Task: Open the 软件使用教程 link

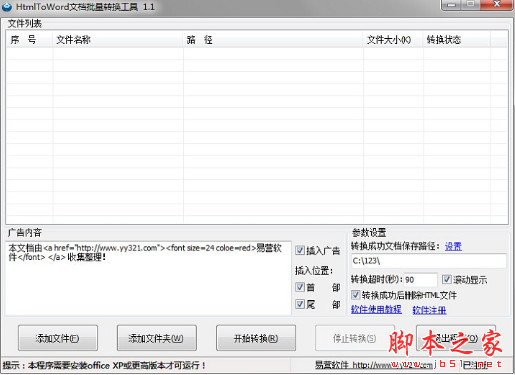Action: pos(376,310)
